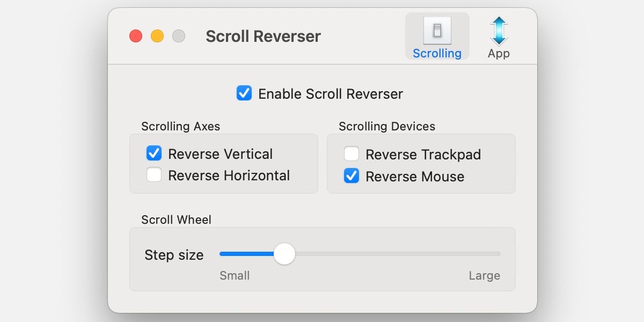The image size is (644, 322).
Task: Check the Reverse Trackpad option
Action: [x=352, y=154]
